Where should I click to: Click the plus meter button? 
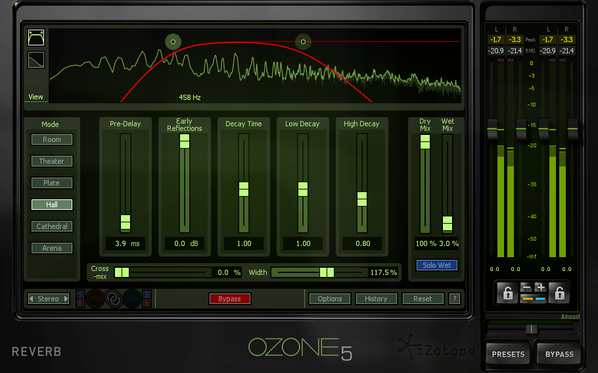click(540, 287)
